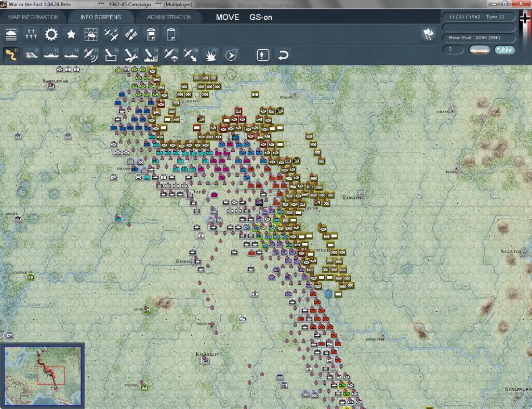This screenshot has height=409, width=532.
Task: Click the diagonal striped arrows info icon
Action: coord(131,34)
